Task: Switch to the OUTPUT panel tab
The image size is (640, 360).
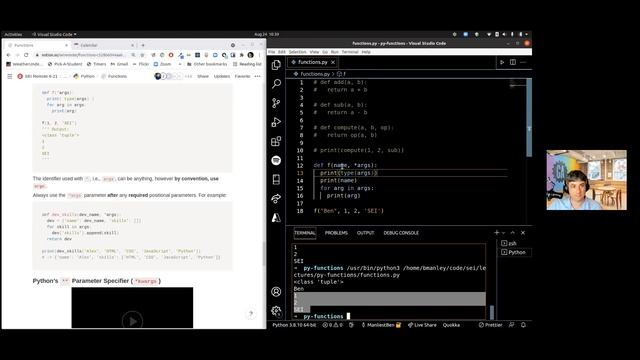Action: [x=365, y=233]
